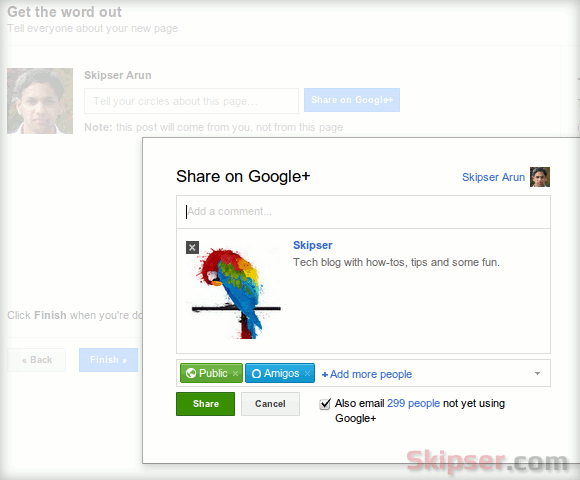Click the plus icon beside Add more people

point(325,375)
